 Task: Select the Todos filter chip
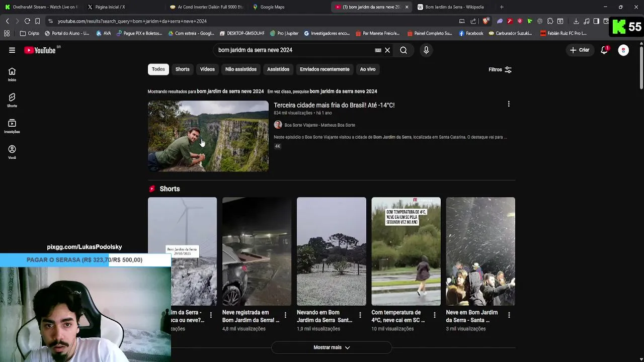click(x=158, y=69)
